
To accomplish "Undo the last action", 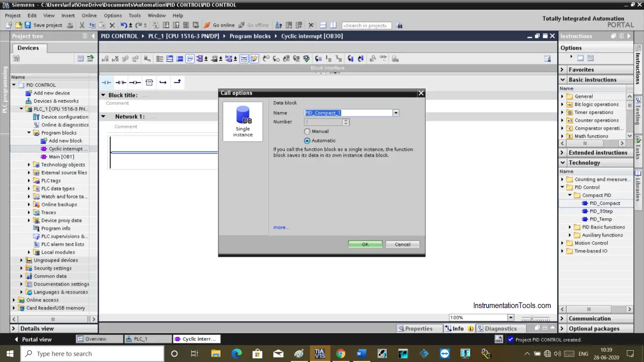I will [x=124, y=25].
